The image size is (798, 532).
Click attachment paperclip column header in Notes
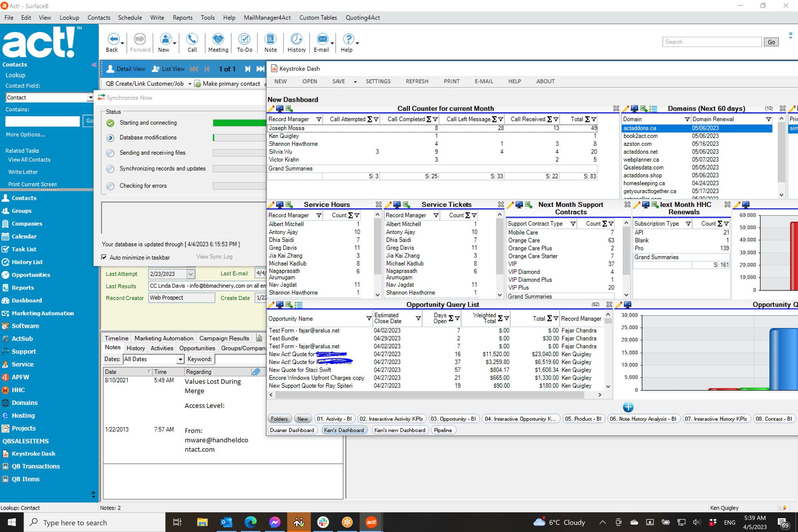(x=256, y=372)
